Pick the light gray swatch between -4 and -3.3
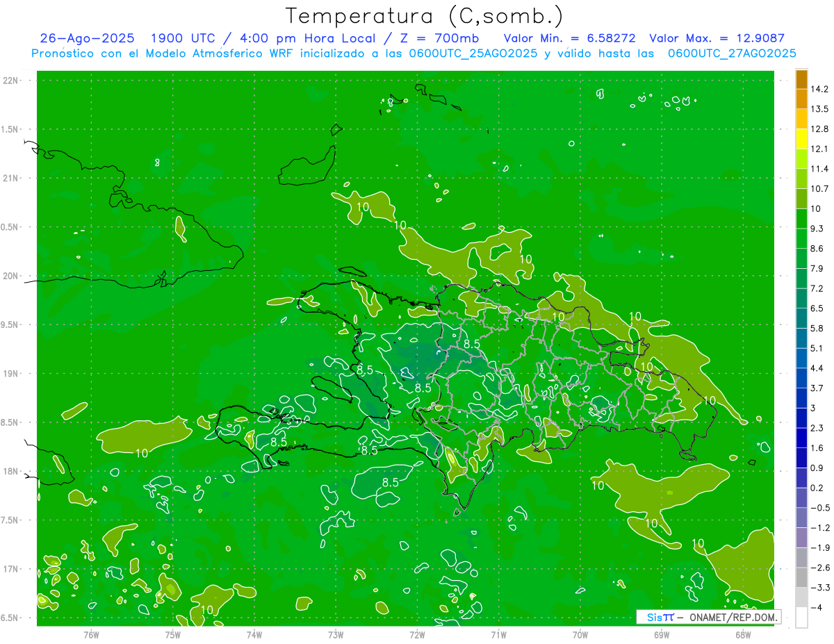 click(801, 597)
